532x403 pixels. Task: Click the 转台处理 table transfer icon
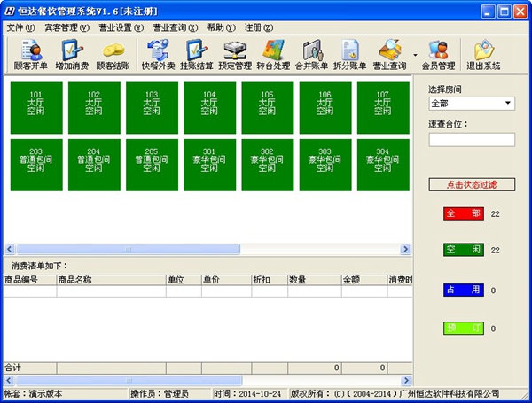click(275, 55)
